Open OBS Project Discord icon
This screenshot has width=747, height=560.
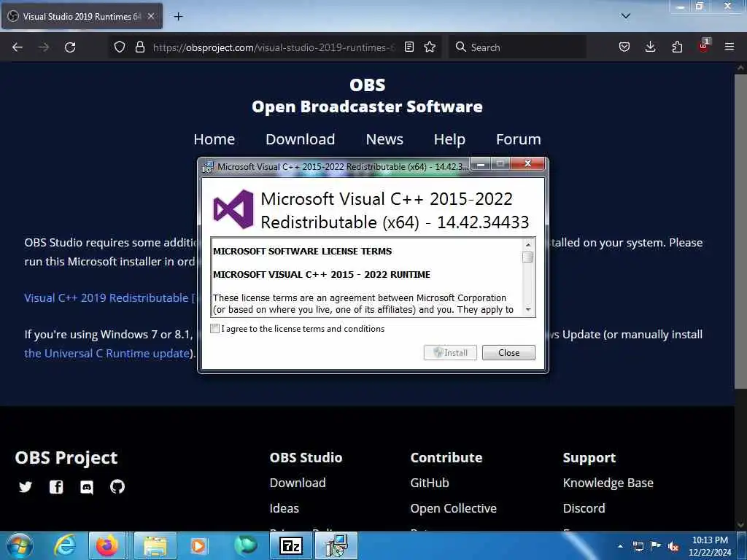coord(87,487)
